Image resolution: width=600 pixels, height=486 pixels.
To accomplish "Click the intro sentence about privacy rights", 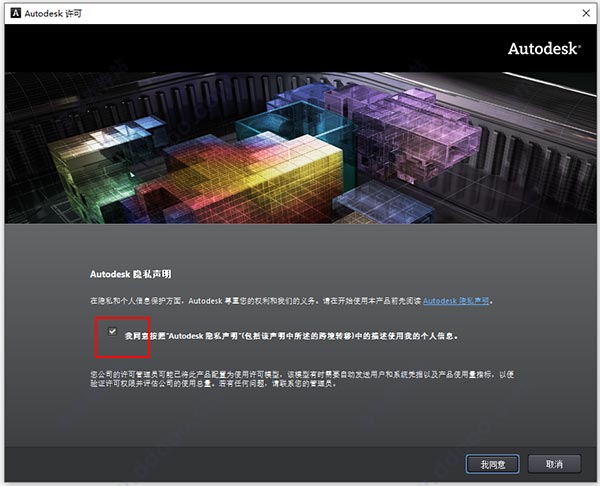I will [250, 300].
